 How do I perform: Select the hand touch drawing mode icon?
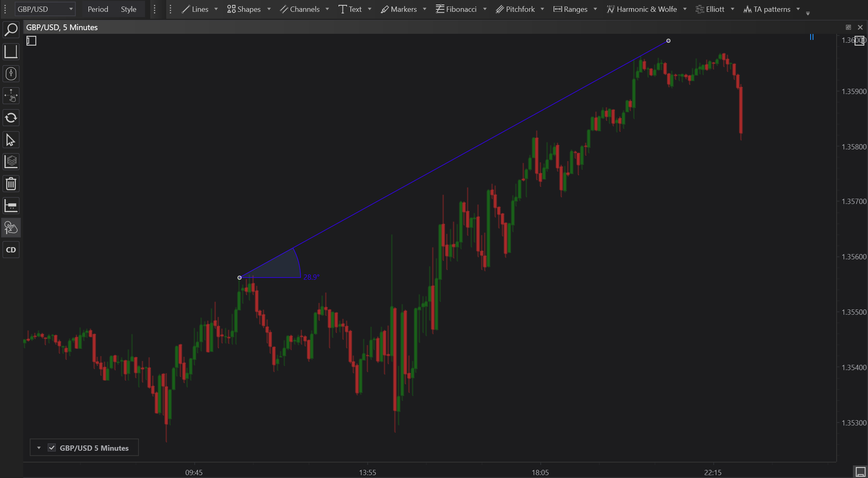[x=11, y=228]
